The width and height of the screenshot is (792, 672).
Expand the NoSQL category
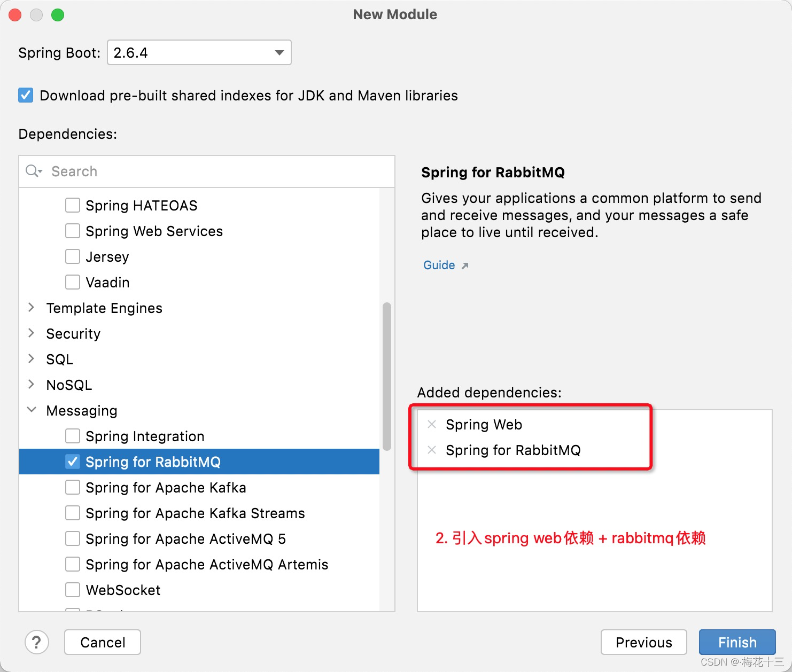click(x=31, y=385)
